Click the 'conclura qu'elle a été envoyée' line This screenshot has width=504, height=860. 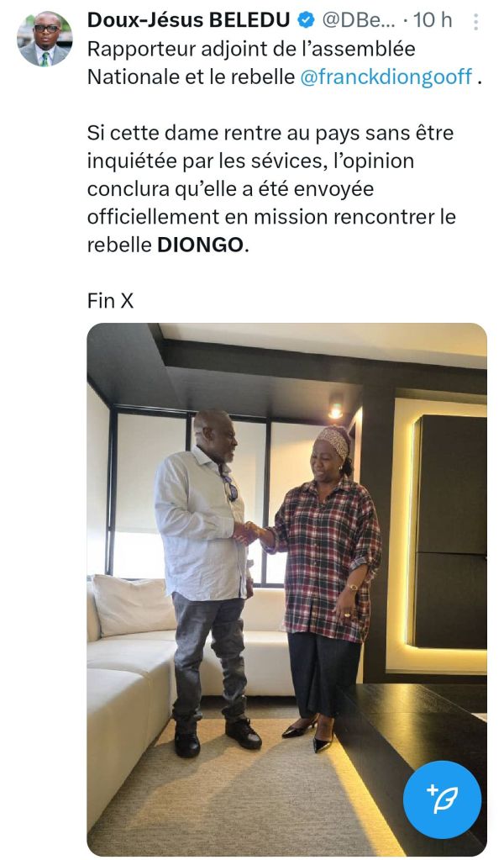(231, 189)
